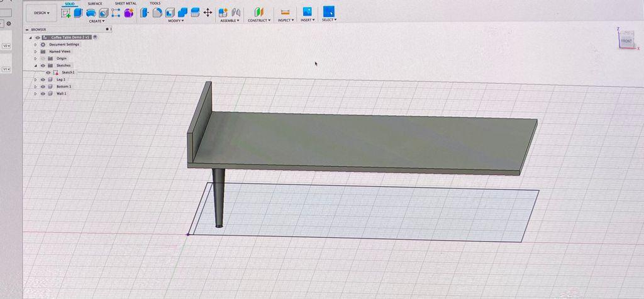Open the MODIFY dropdown menu
Image resolution: width=644 pixels, height=299 pixels.
tap(176, 21)
